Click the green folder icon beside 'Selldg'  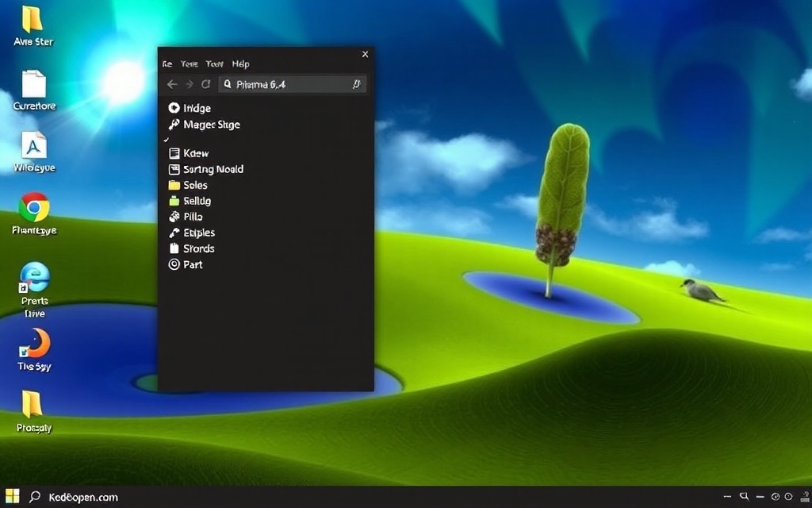[174, 201]
